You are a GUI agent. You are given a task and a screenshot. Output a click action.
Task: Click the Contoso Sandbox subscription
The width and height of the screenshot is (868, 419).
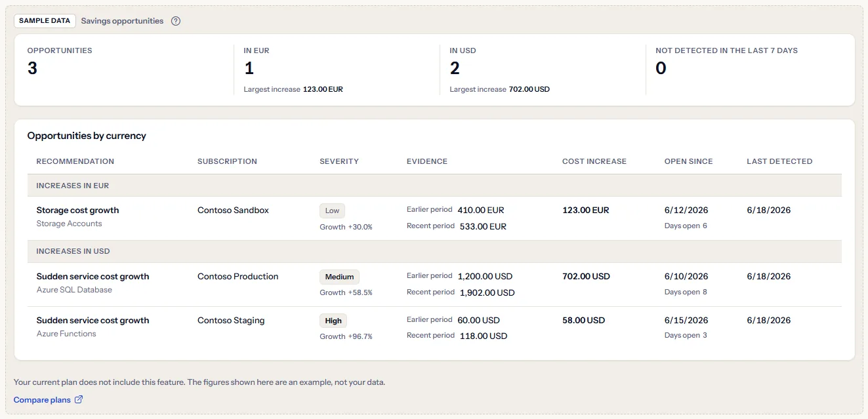(x=233, y=210)
